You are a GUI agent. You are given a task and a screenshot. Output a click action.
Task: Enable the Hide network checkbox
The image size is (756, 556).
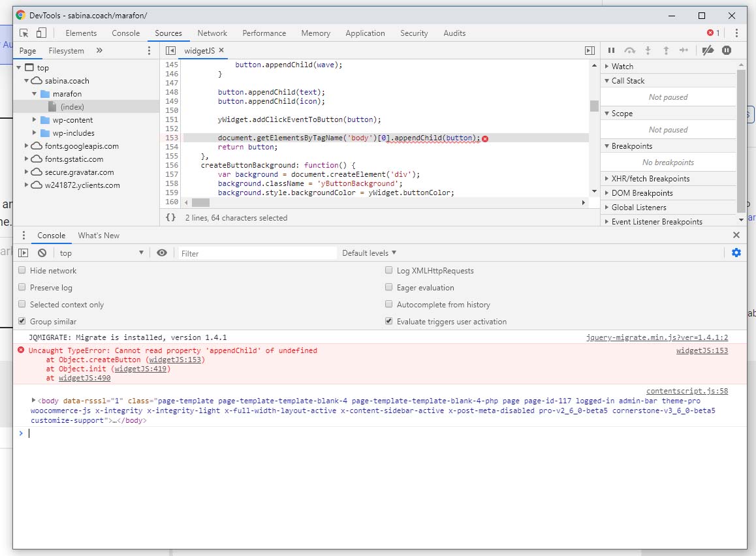pos(22,271)
